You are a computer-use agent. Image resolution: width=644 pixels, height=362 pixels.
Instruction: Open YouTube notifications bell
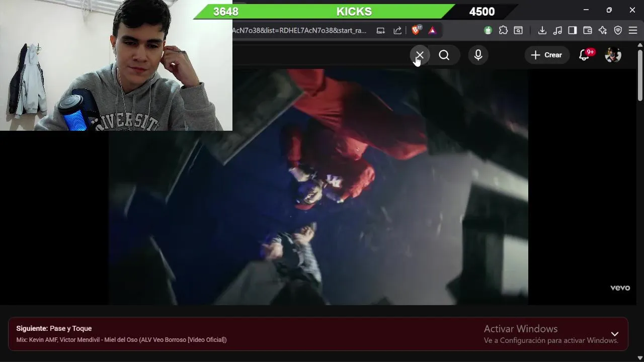[584, 55]
